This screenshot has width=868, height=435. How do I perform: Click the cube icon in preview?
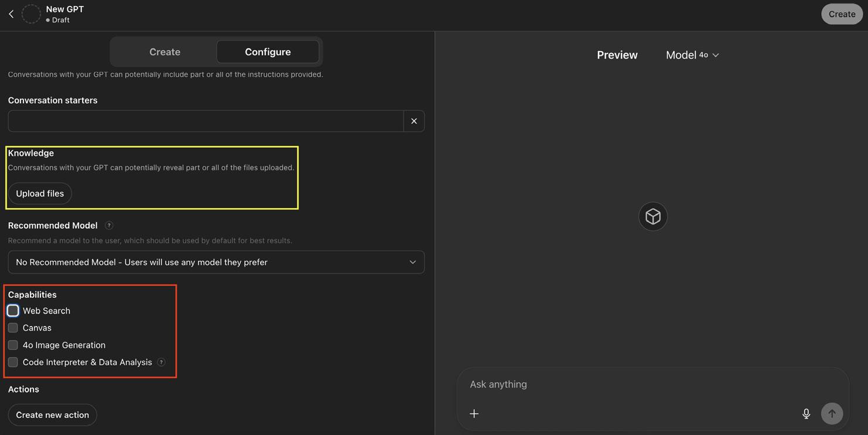coord(653,217)
